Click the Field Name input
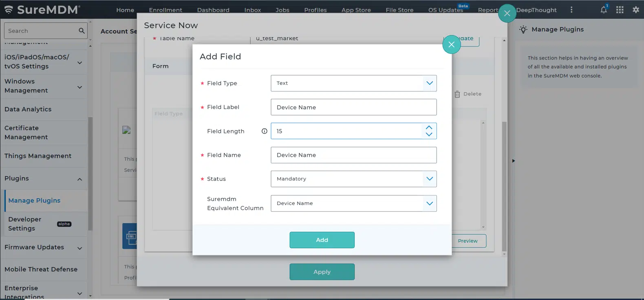644x300 pixels. pyautogui.click(x=353, y=155)
